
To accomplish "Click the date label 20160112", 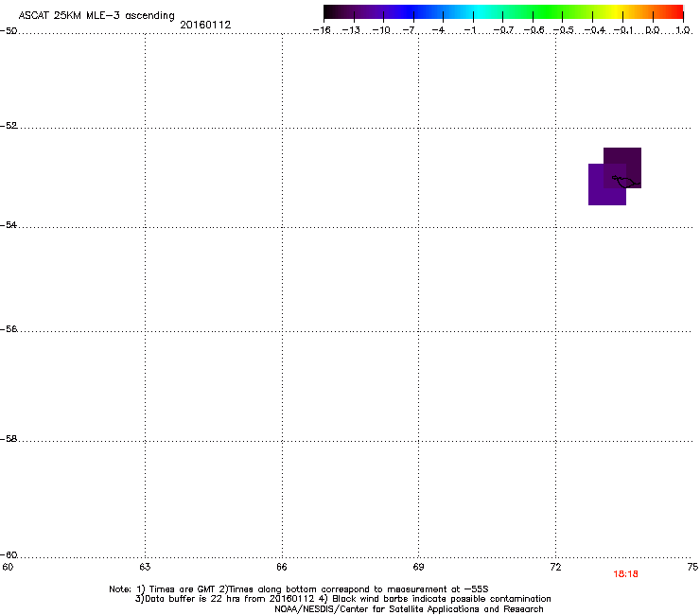I will click(205, 25).
